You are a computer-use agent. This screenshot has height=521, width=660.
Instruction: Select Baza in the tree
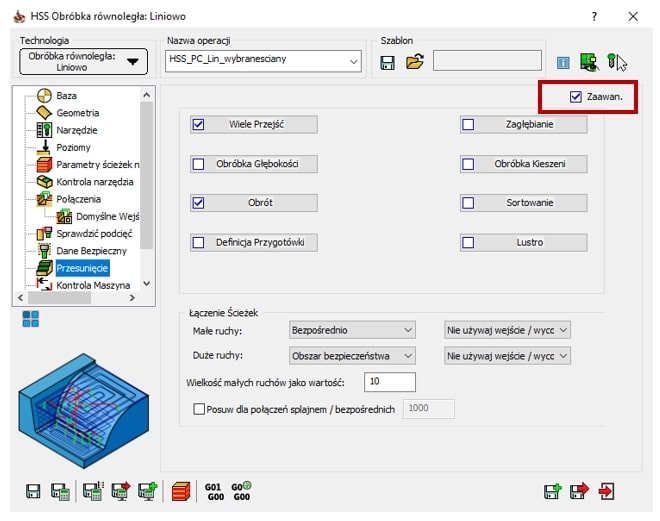[x=67, y=96]
